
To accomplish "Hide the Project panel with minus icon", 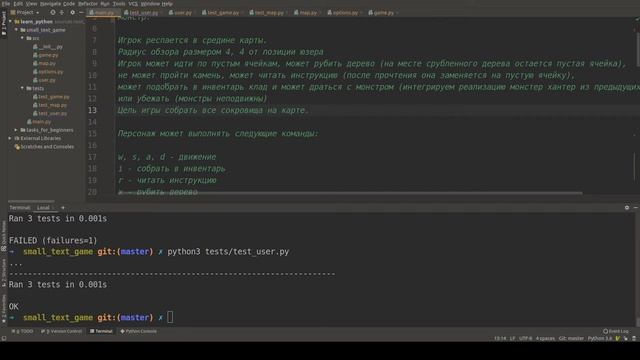I will 81,13.
